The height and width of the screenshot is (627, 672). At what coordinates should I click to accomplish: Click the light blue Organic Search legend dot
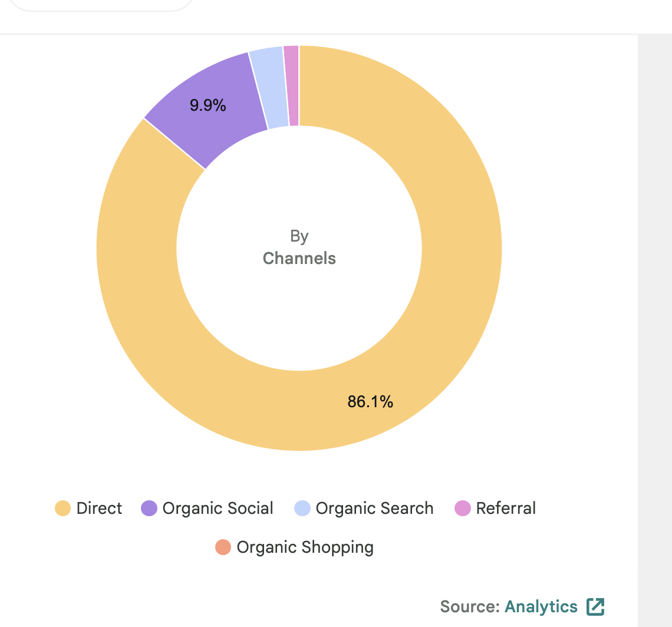tap(302, 509)
